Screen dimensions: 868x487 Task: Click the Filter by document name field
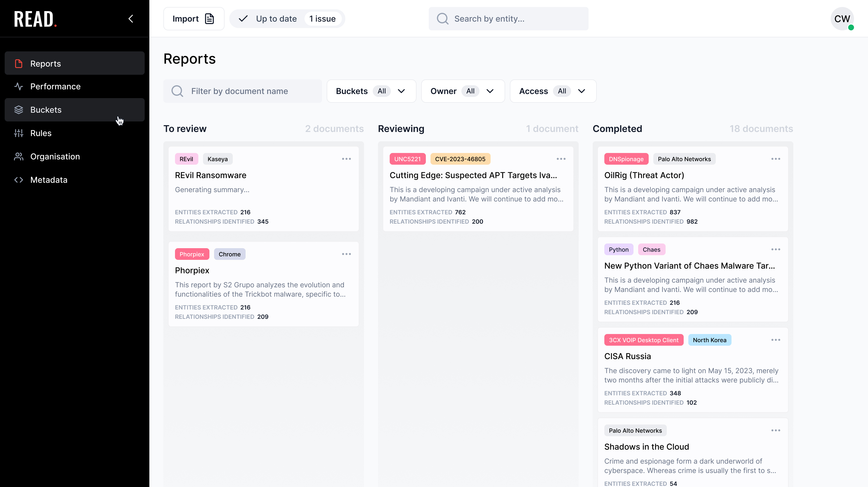pos(243,91)
